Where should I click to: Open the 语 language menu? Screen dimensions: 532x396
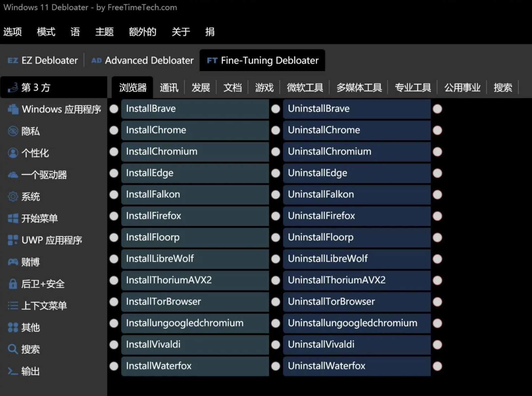coord(75,32)
